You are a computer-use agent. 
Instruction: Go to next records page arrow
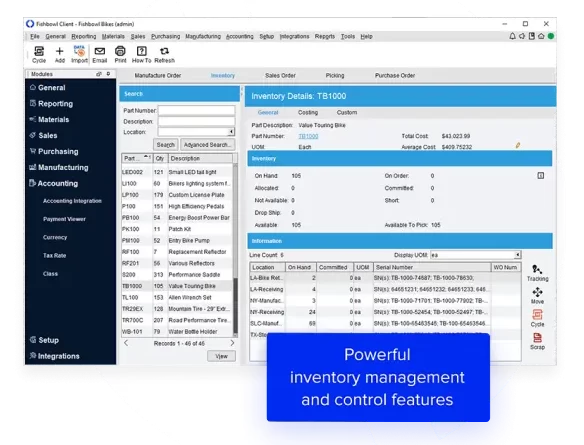(232, 343)
